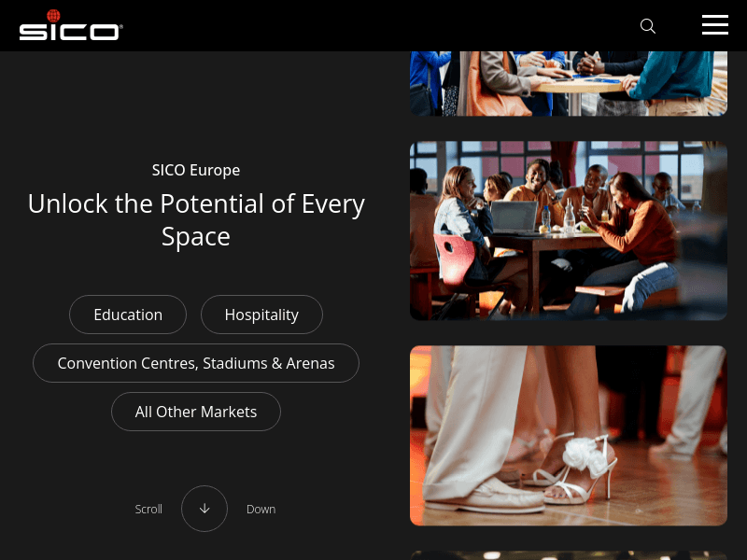Click the red chair in the photo

455,259
